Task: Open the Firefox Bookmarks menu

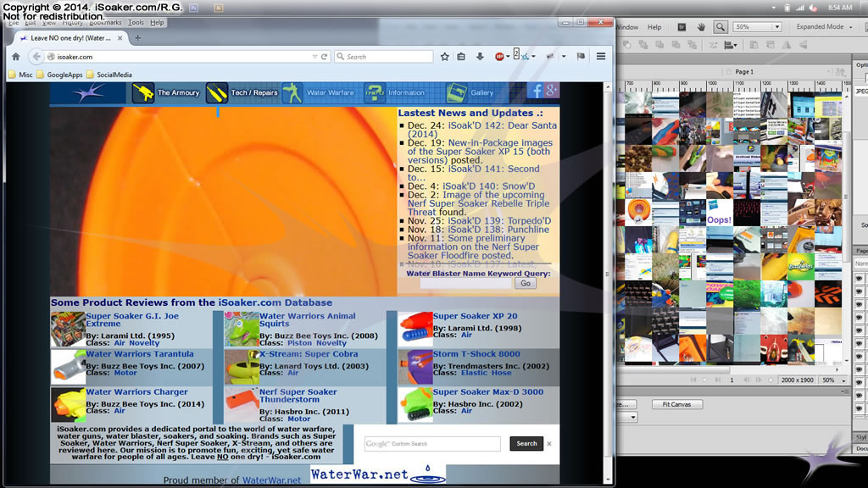Action: (x=105, y=23)
